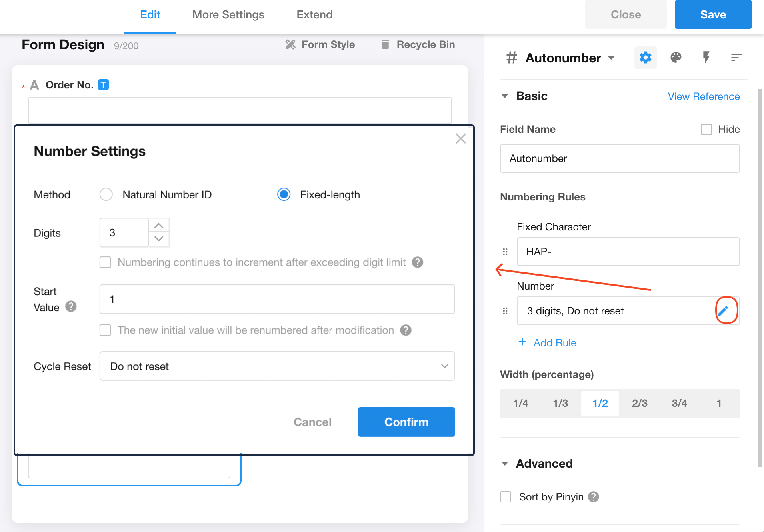Image resolution: width=764 pixels, height=532 pixels.
Task: Click help icon next to Sort by Pinyin
Action: click(594, 497)
